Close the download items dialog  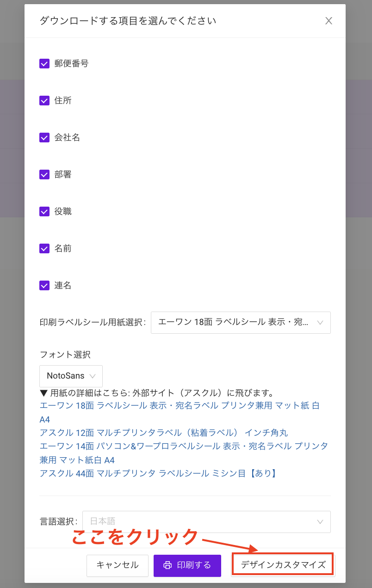pyautogui.click(x=329, y=21)
